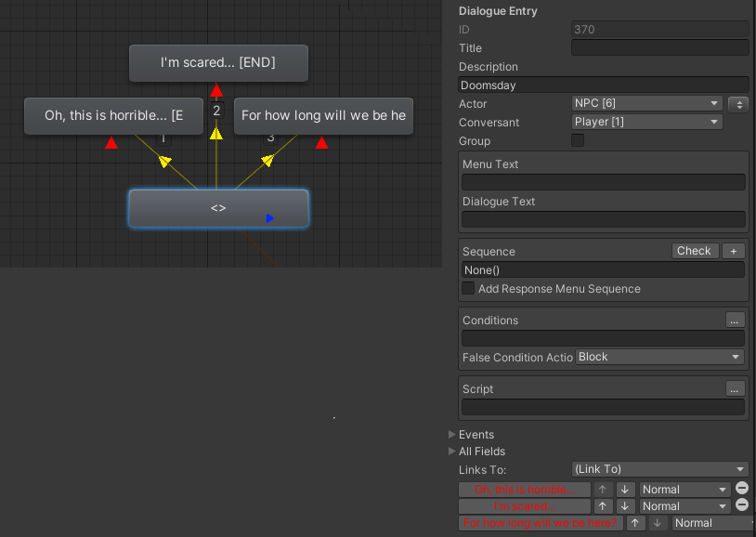Screen dimensions: 756x537
Task: Open the Script wizard ellipsis button
Action: (x=735, y=389)
